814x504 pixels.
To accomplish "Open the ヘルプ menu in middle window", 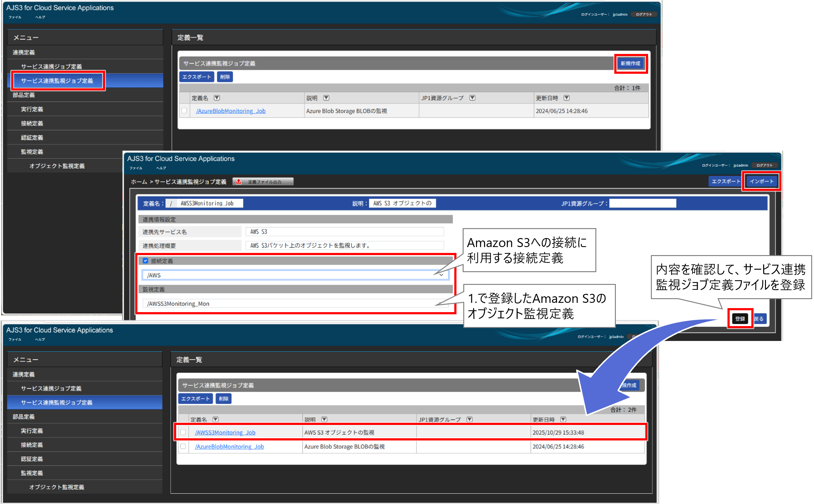I will coord(161,168).
